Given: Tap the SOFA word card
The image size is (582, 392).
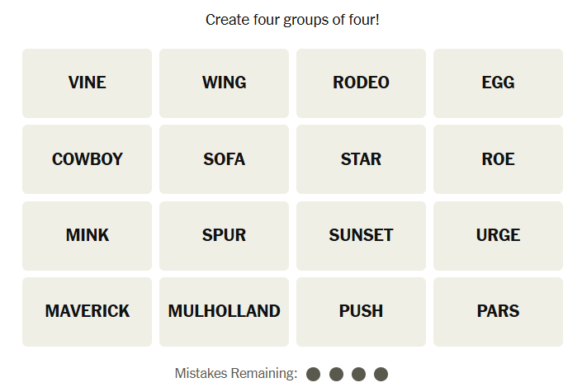Looking at the screenshot, I should click(x=224, y=159).
